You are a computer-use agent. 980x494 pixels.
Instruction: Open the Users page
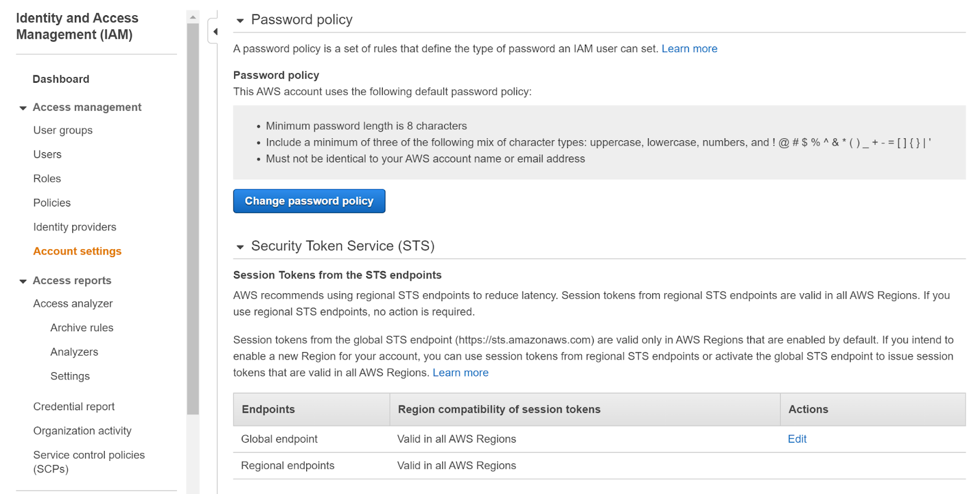[47, 154]
